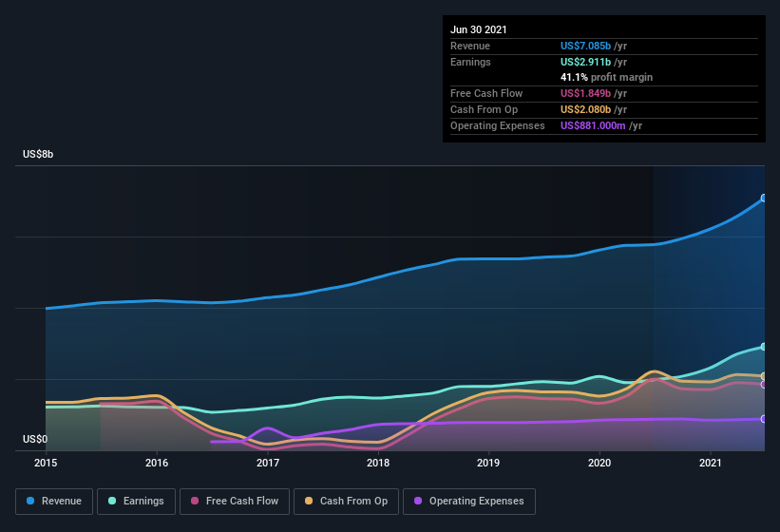Image resolution: width=780 pixels, height=532 pixels.
Task: Click the 41.1% profit margin text
Action: 606,77
